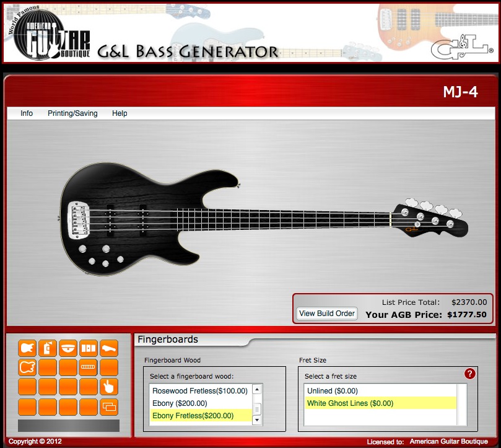Click the American Guitar Boutique license text

(x=448, y=441)
